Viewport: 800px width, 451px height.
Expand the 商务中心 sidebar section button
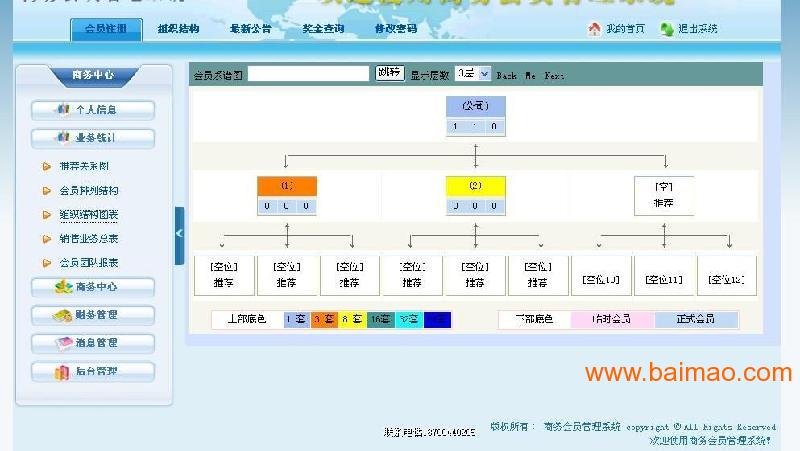pos(93,287)
